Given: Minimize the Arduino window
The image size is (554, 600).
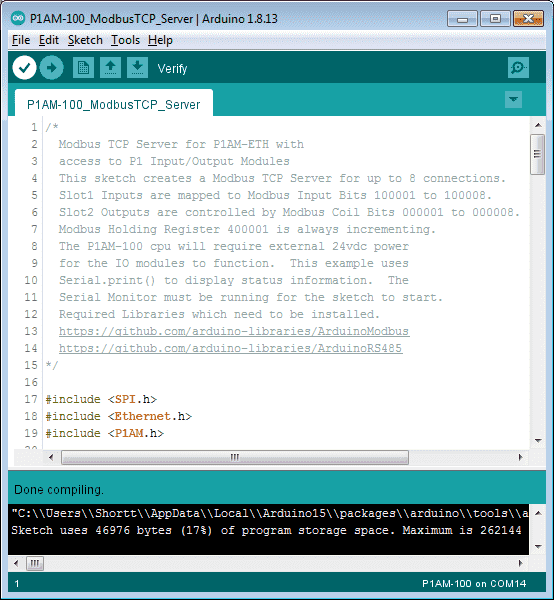Looking at the screenshot, I should [462, 19].
